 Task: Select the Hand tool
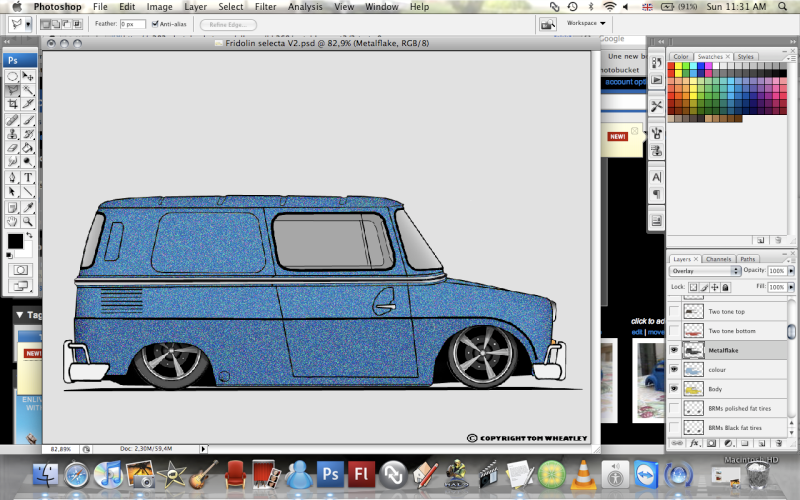[x=12, y=221]
